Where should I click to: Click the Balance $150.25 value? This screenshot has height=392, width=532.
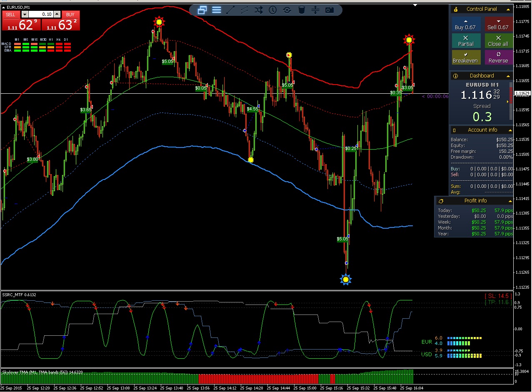505,140
